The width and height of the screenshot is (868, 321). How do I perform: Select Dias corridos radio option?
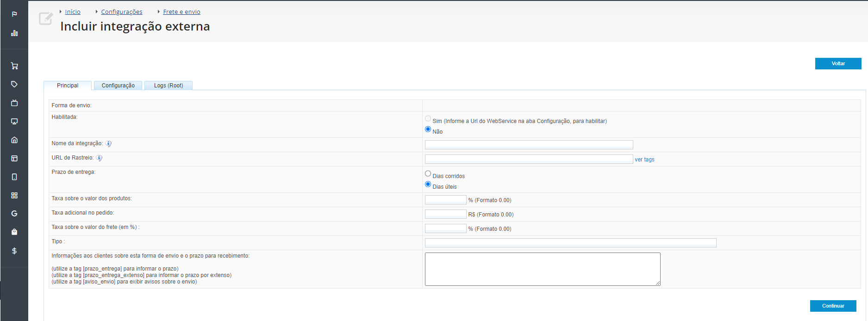coord(428,174)
